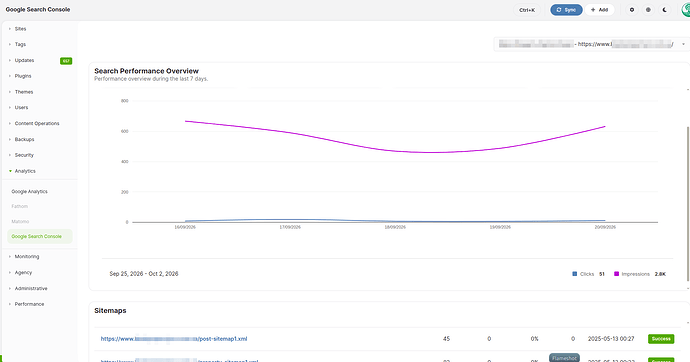690x362 pixels.
Task: Click the 16/09/2026 axis label
Action: click(185, 227)
